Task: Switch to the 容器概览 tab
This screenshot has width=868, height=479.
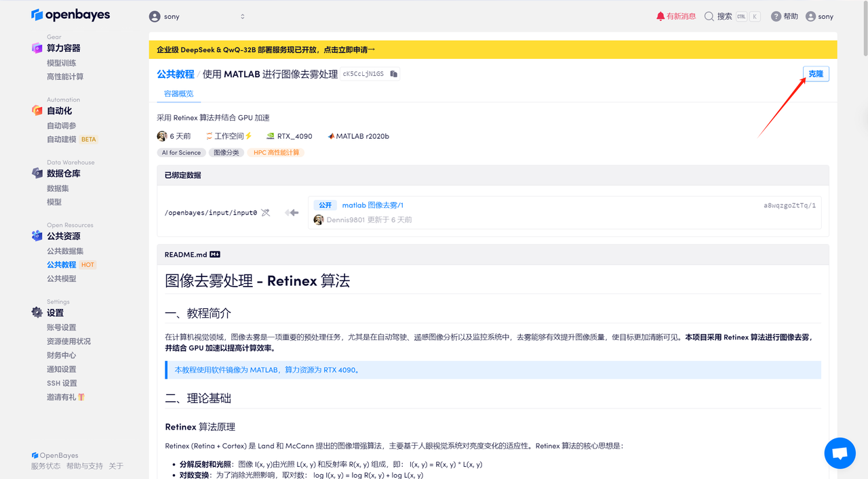Action: coord(179,93)
